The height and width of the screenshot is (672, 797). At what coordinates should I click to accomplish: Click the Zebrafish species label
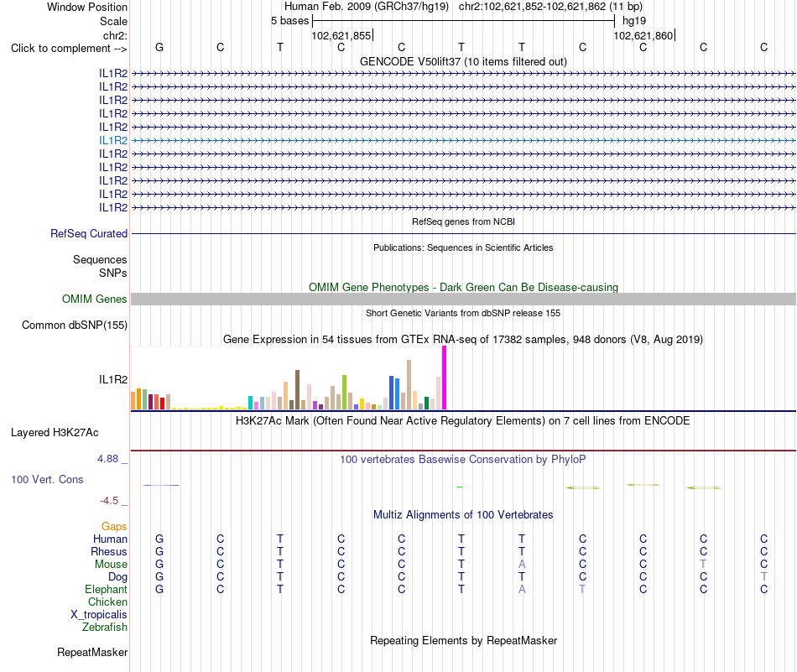[105, 628]
